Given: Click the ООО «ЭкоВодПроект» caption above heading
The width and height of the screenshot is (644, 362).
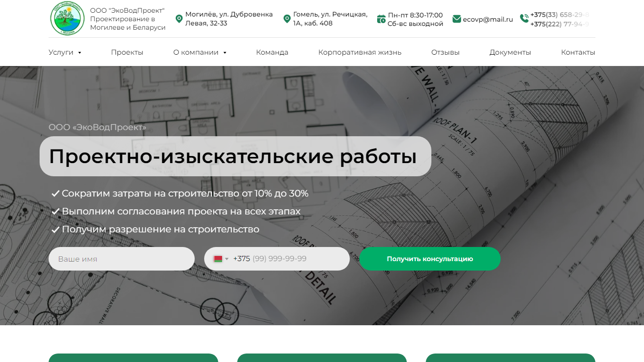Looking at the screenshot, I should pos(98,127).
